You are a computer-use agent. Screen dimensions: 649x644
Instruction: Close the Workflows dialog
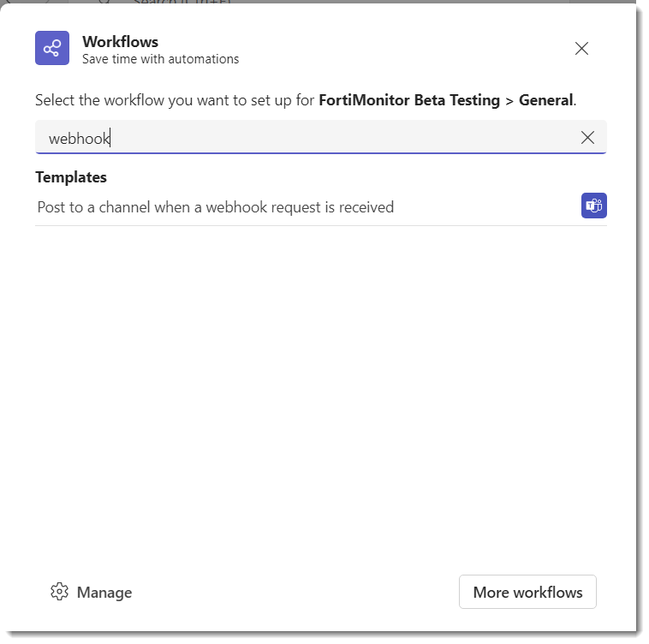tap(581, 49)
